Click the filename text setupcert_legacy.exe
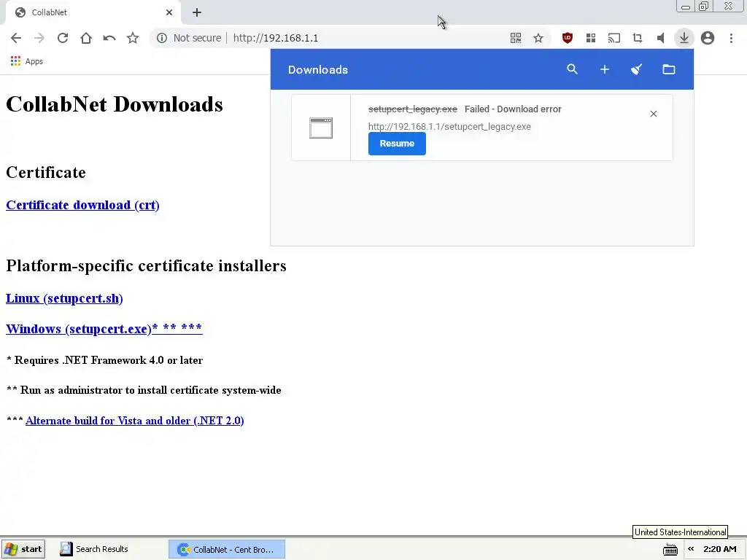 413,109
